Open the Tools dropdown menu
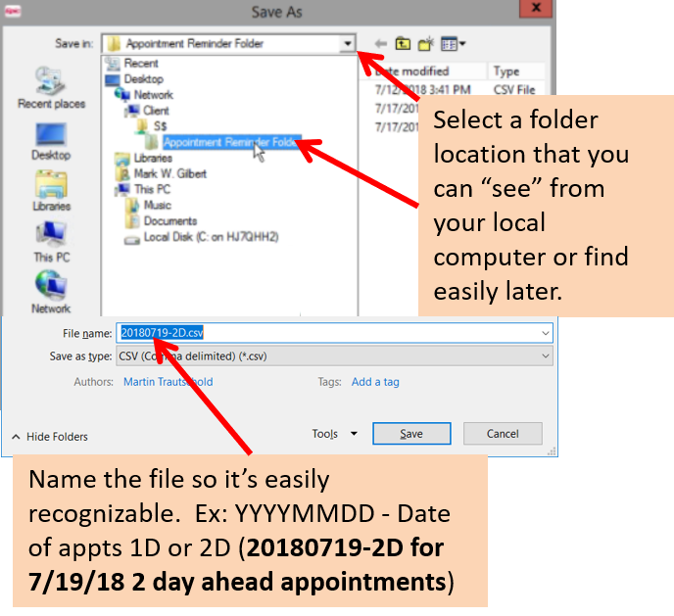The image size is (674, 616). [334, 434]
